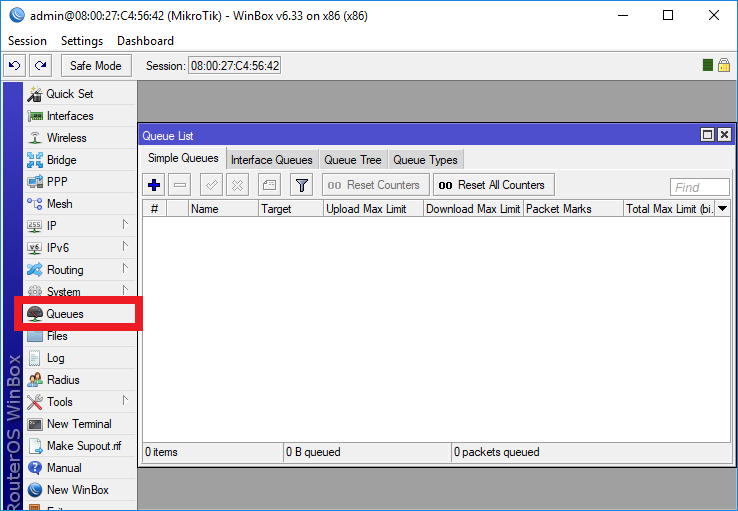Viewport: 738px width, 511px height.
Task: Open the Session menu
Action: point(27,41)
